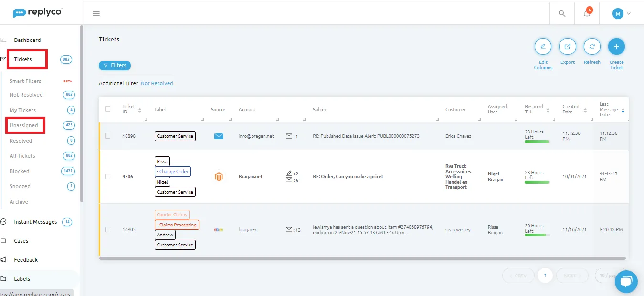
Task: Click the respond-till progress bar of ticket 18898
Action: (537, 142)
